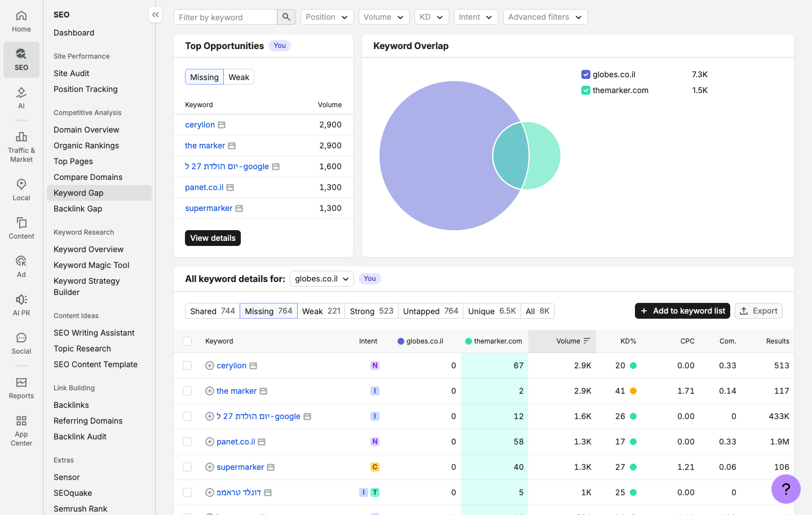Open the Position filter dropdown
The height and width of the screenshot is (515, 812).
tap(327, 17)
